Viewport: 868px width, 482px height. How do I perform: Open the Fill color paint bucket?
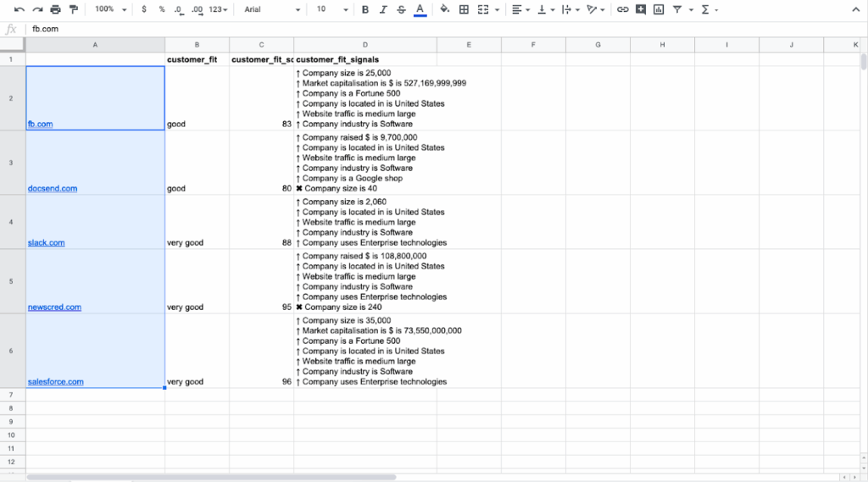coord(445,9)
